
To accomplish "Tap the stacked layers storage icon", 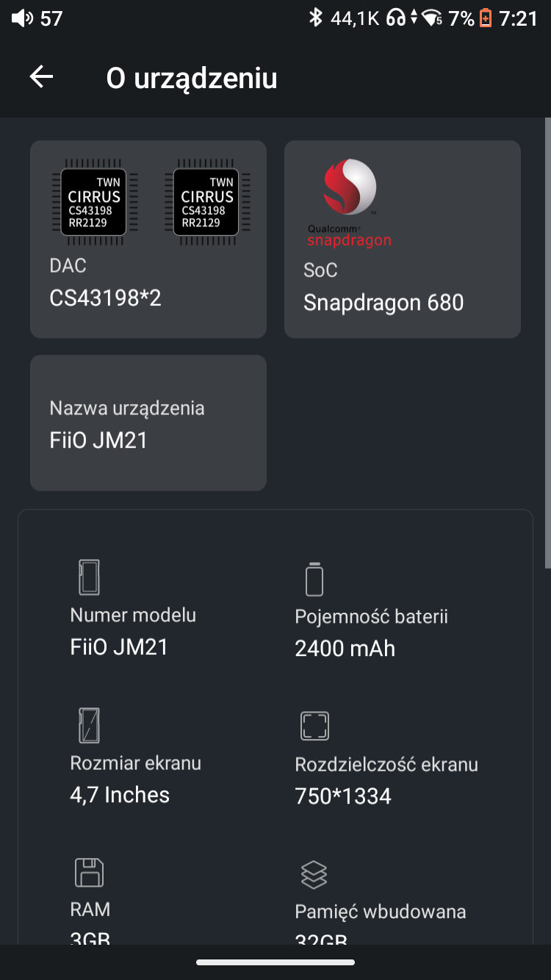I will click(x=314, y=874).
